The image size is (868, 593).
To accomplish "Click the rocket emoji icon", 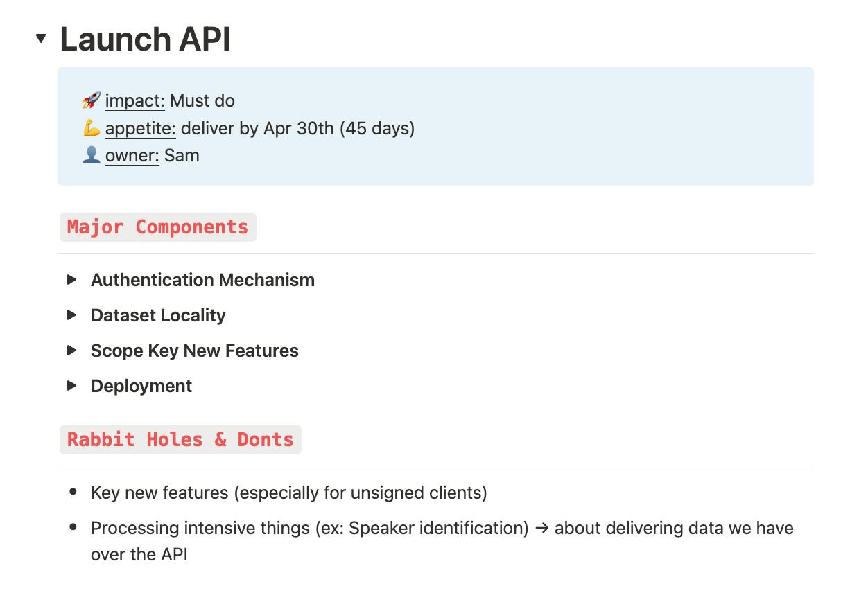I will point(92,100).
